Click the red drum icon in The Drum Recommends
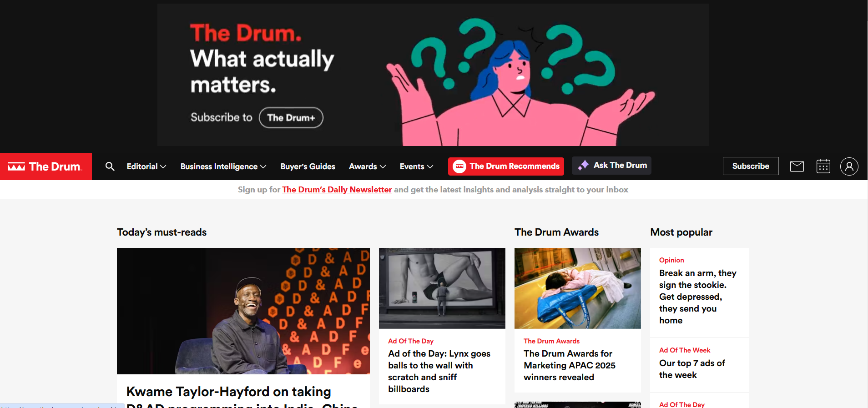This screenshot has height=408, width=868. point(459,166)
